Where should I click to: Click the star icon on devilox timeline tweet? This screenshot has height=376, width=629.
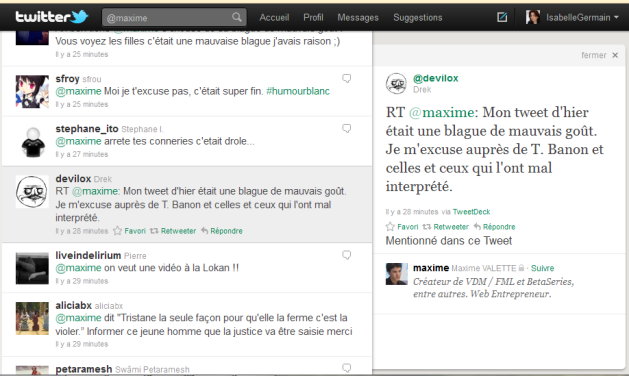117,231
